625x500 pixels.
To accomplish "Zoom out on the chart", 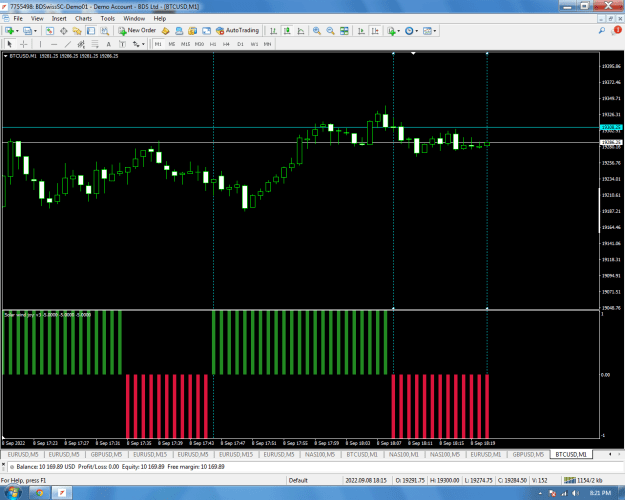I will tap(330, 31).
